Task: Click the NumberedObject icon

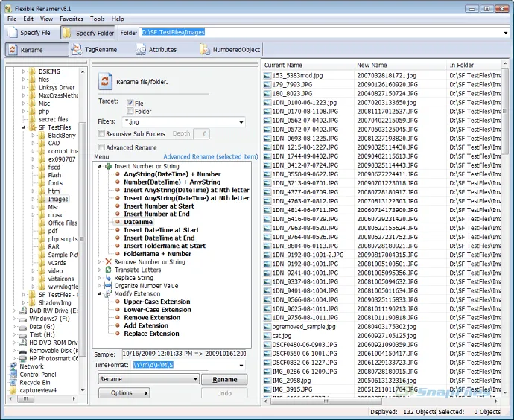Action: (205, 49)
